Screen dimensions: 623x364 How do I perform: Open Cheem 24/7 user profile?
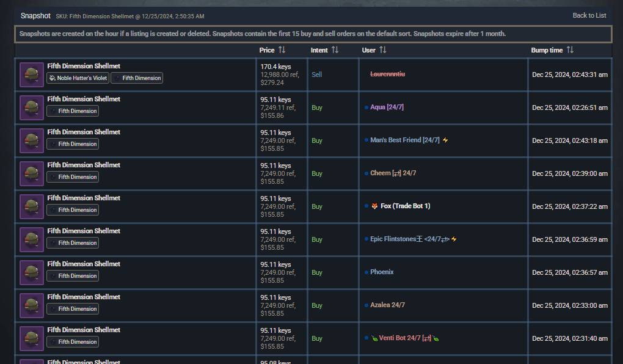393,173
